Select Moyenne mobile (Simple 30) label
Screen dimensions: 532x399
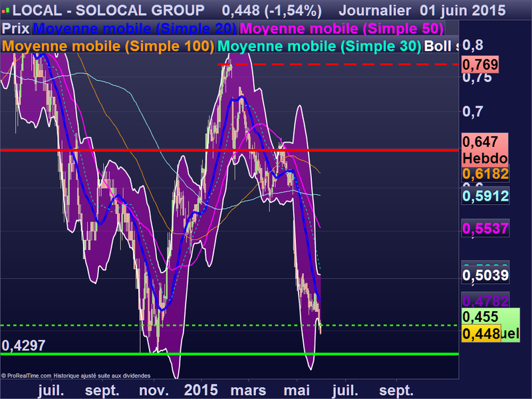[x=319, y=47]
